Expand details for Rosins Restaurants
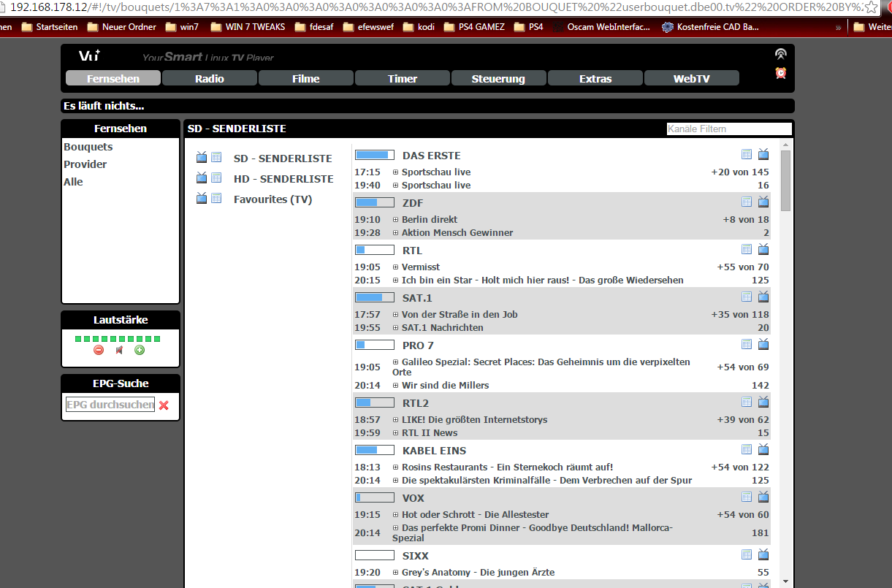Screen dimensions: 892x588 click(395, 467)
